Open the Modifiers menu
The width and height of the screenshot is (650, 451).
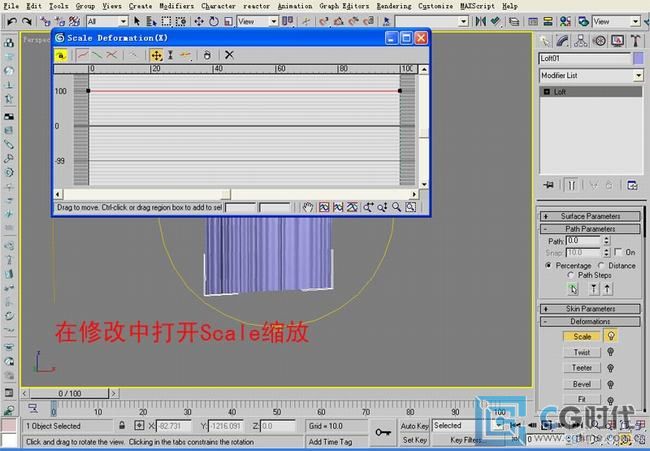[x=177, y=5]
